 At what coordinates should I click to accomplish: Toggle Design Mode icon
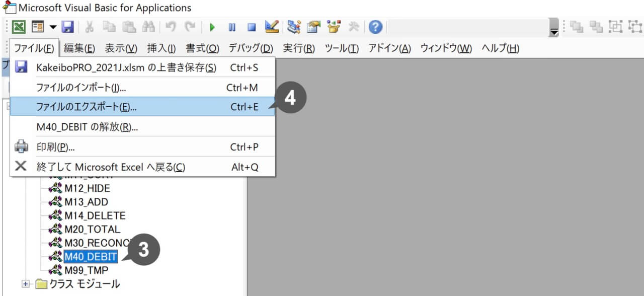(x=272, y=27)
